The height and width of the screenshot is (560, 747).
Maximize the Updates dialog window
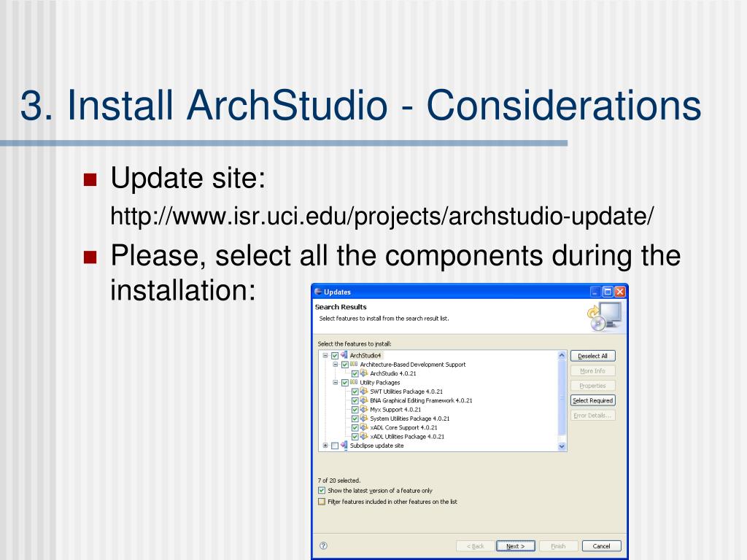coord(608,292)
